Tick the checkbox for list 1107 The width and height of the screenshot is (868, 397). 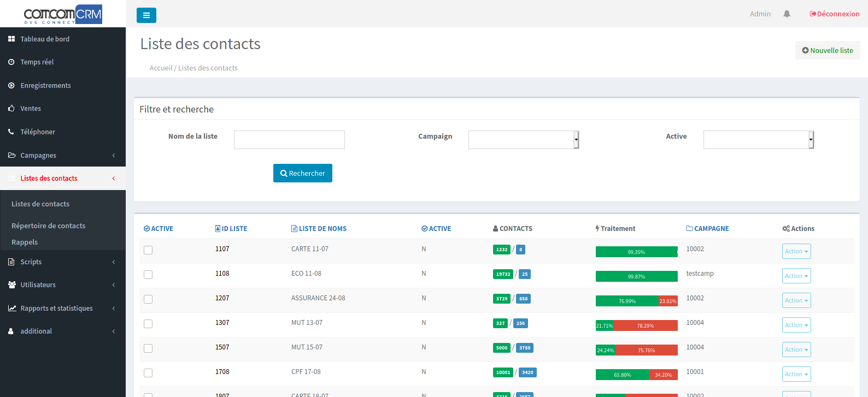148,250
